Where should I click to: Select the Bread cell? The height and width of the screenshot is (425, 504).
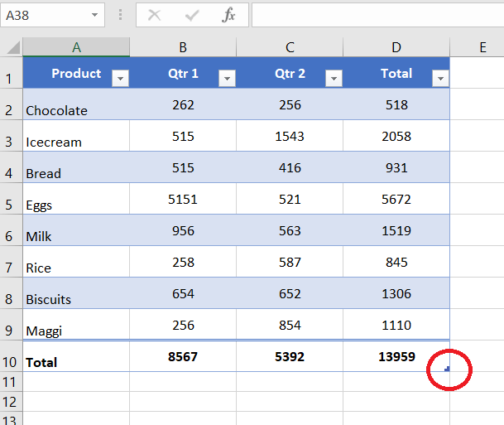[76, 167]
